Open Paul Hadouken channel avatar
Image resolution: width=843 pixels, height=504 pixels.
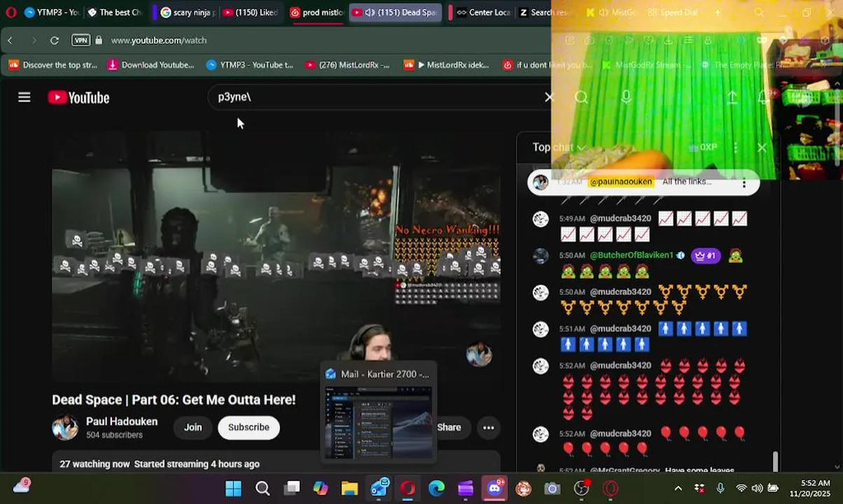[65, 427]
